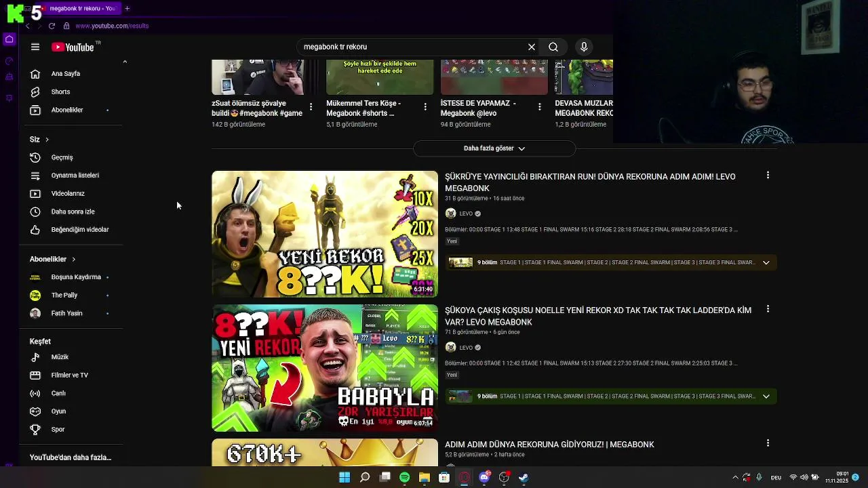The image size is (868, 488).
Task: Play the 670K+ crown thumbnail
Action: (325, 452)
